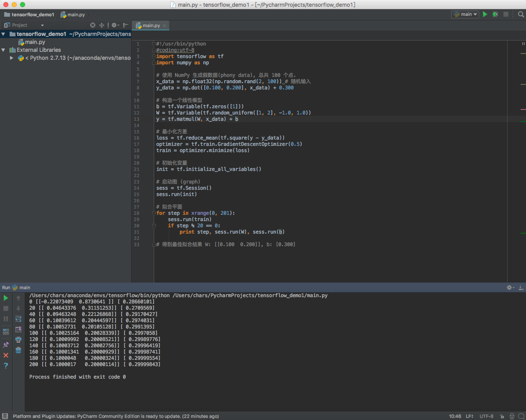Open Search Everywhere magnifier icon

(521, 14)
